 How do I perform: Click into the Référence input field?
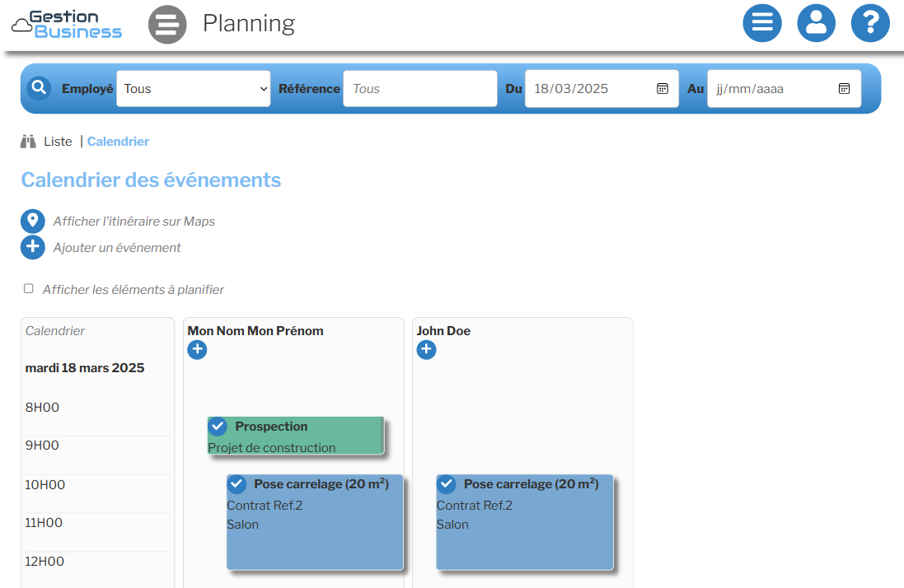420,89
